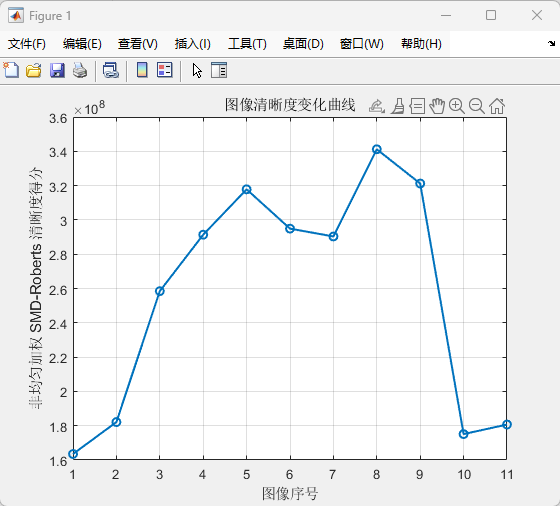Image resolution: width=560 pixels, height=506 pixels.
Task: Click the data marker at image 7
Action: 333,236
